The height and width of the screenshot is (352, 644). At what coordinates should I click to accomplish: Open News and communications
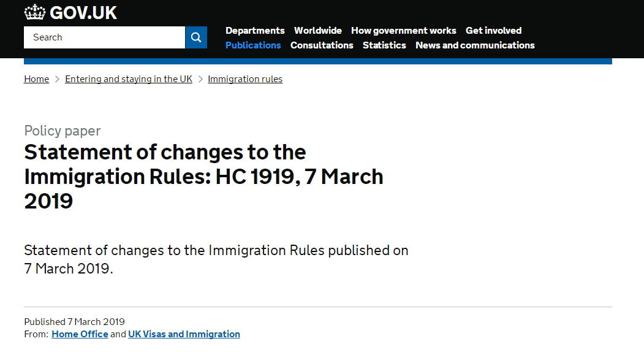click(475, 45)
